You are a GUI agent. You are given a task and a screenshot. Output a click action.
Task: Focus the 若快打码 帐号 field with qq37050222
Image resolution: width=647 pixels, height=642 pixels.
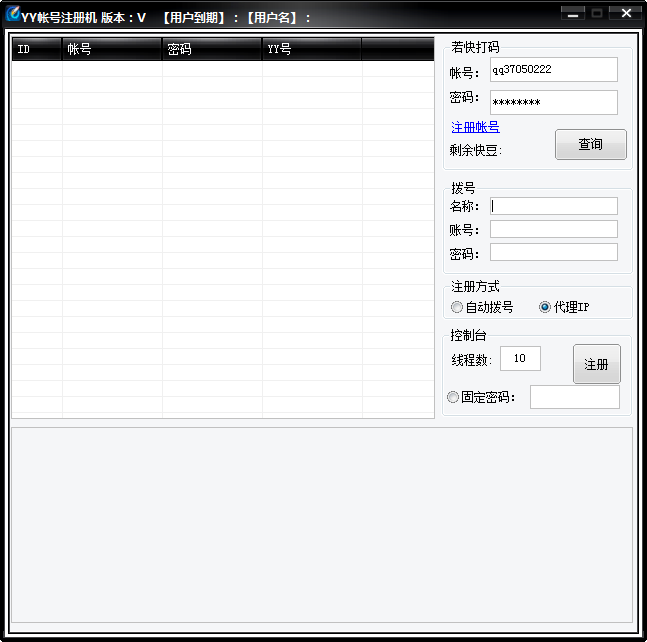(x=553, y=70)
